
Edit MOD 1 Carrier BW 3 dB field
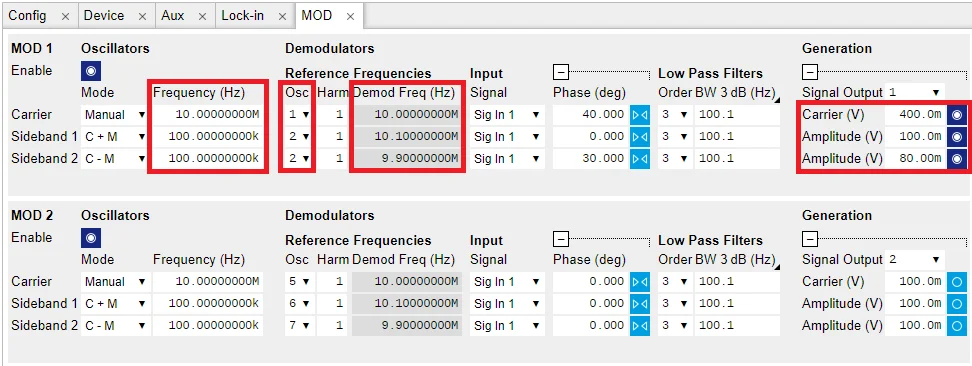click(x=736, y=115)
